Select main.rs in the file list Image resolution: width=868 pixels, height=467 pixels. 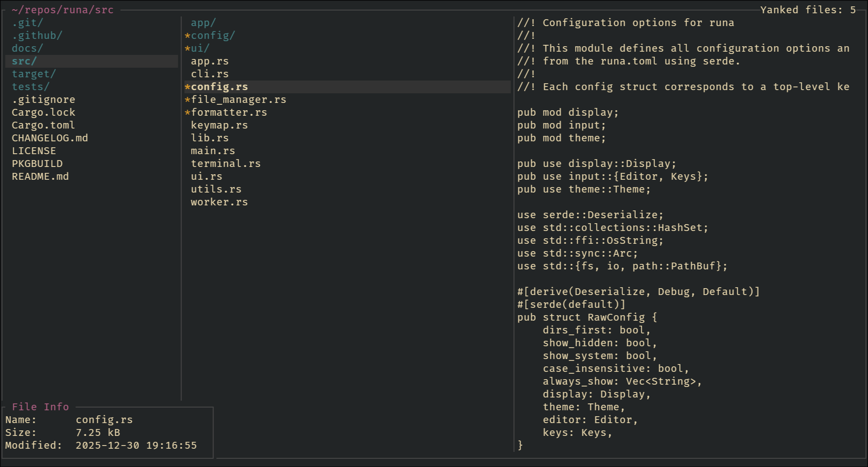(x=213, y=151)
